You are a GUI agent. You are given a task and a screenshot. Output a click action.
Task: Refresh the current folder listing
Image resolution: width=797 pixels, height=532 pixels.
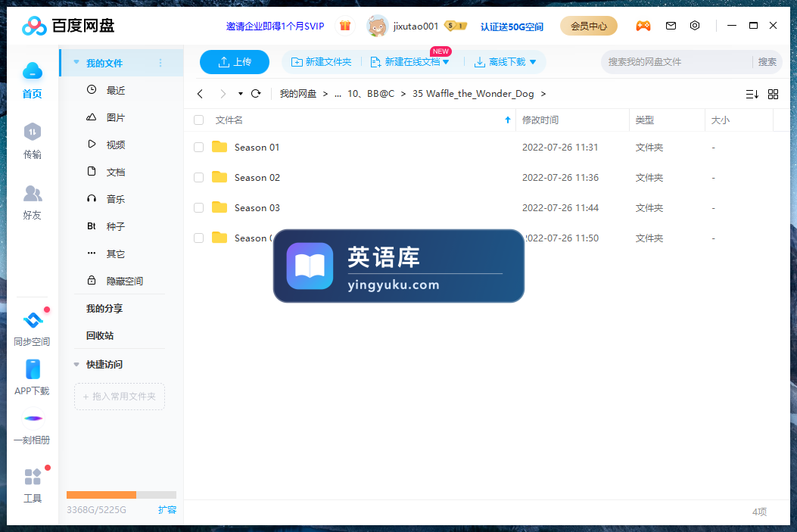(256, 94)
